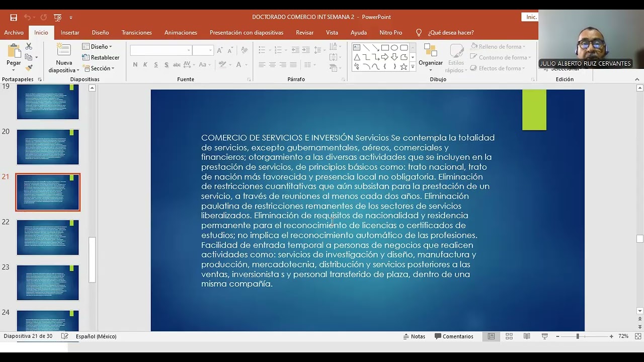Open the Notas pane
The image size is (644, 362).
tap(414, 336)
